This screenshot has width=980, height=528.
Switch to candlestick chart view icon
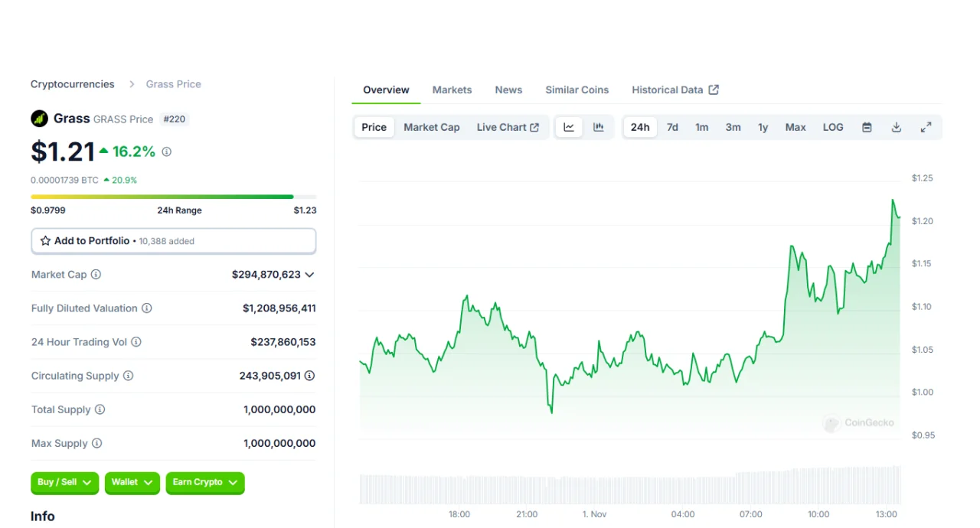tap(599, 127)
